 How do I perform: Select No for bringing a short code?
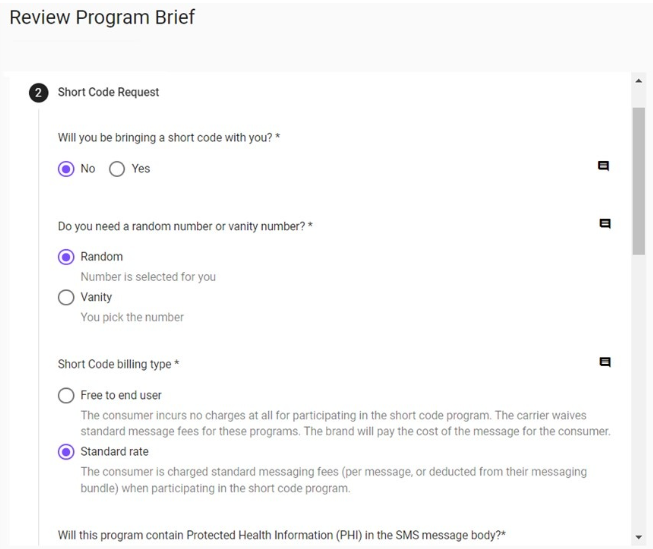click(x=67, y=169)
